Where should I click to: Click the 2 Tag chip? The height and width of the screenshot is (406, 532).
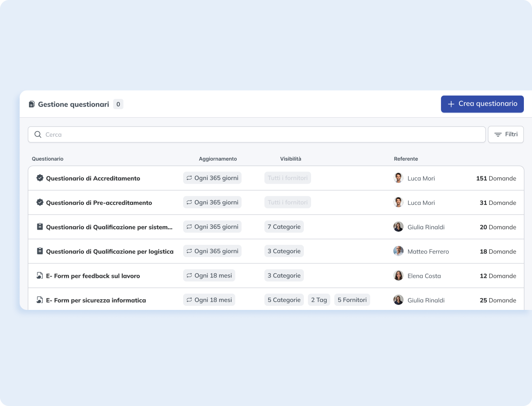click(319, 300)
